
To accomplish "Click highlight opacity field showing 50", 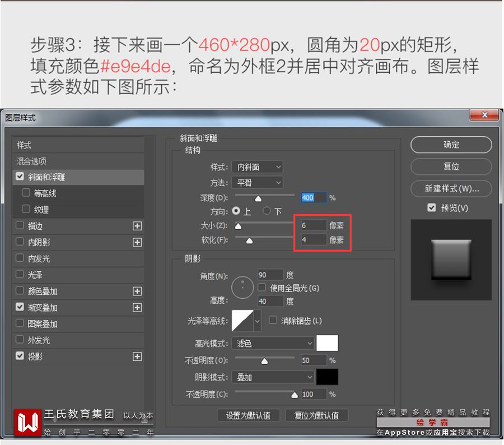I will pyautogui.click(x=314, y=360).
